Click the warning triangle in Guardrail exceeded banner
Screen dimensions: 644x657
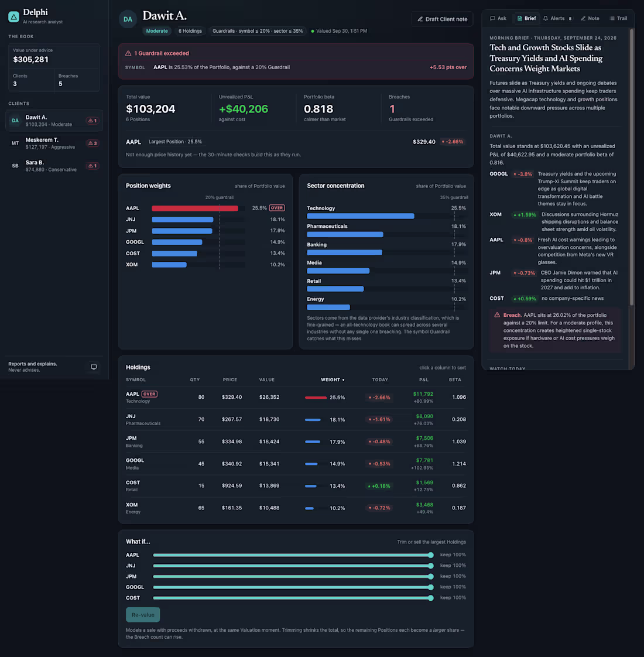point(128,53)
